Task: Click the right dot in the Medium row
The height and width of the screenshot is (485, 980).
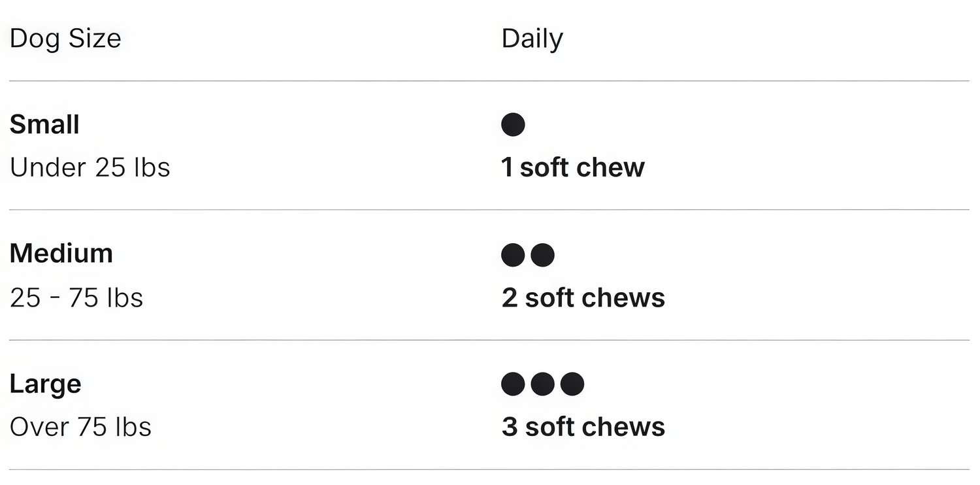Action: 542,255
